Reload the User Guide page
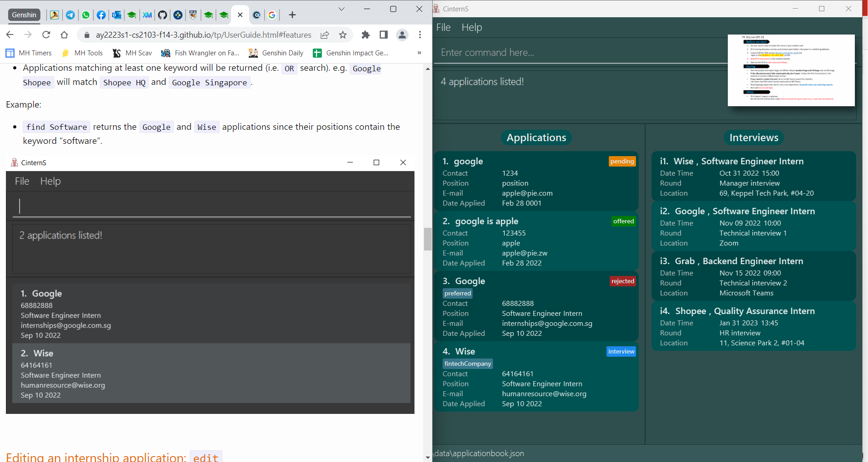This screenshot has height=462, width=868. click(x=46, y=35)
